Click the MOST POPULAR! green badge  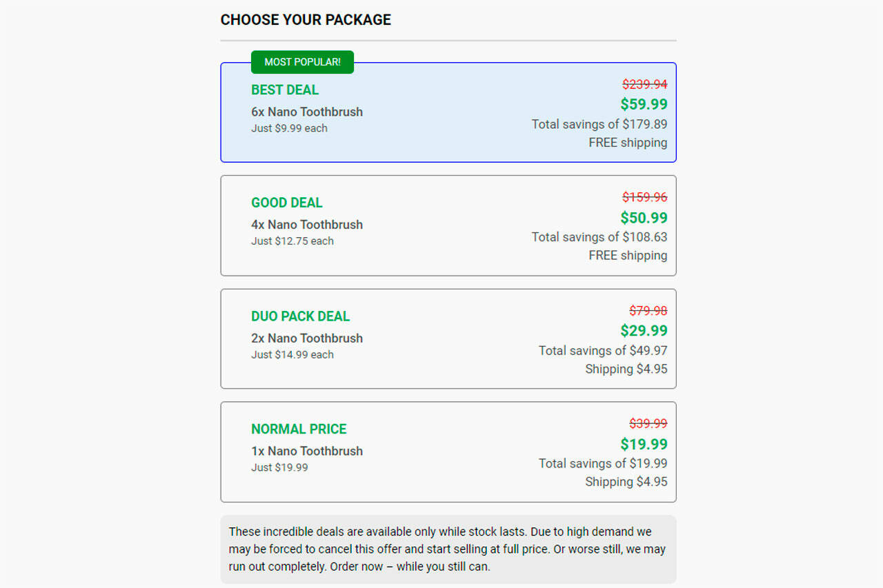(x=302, y=62)
